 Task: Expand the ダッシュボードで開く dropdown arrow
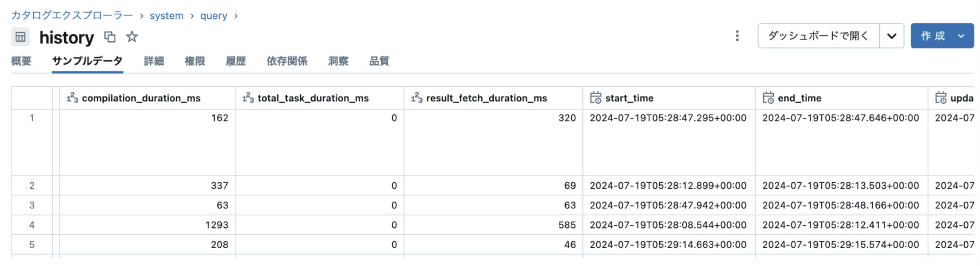[x=892, y=36]
